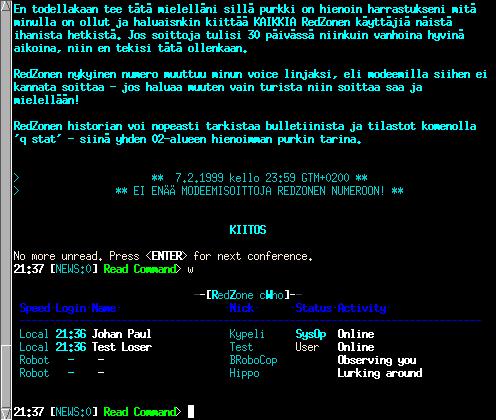Click the SysOp status label
Image resolution: width=496 pixels, height=420 pixels.
pyautogui.click(x=311, y=334)
